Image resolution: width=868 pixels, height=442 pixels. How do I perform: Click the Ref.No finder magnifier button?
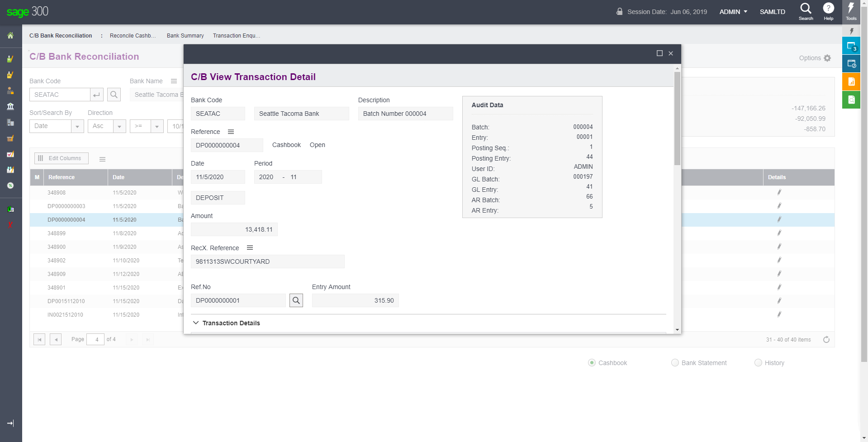coord(296,300)
